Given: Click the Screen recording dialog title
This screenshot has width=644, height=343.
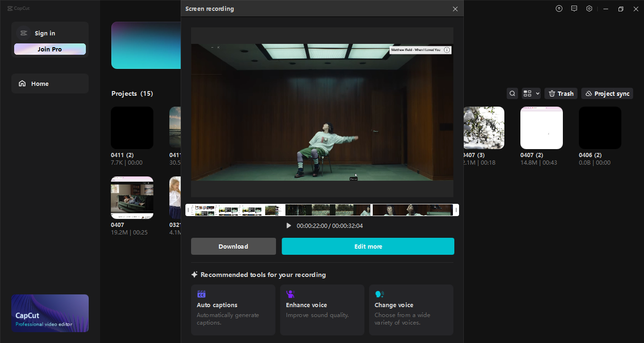Looking at the screenshot, I should pos(209,9).
